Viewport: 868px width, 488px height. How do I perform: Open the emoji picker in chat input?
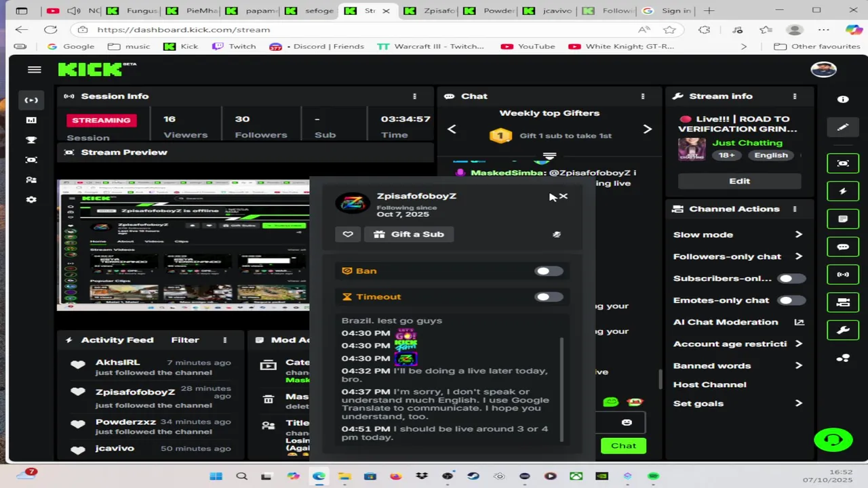627,422
